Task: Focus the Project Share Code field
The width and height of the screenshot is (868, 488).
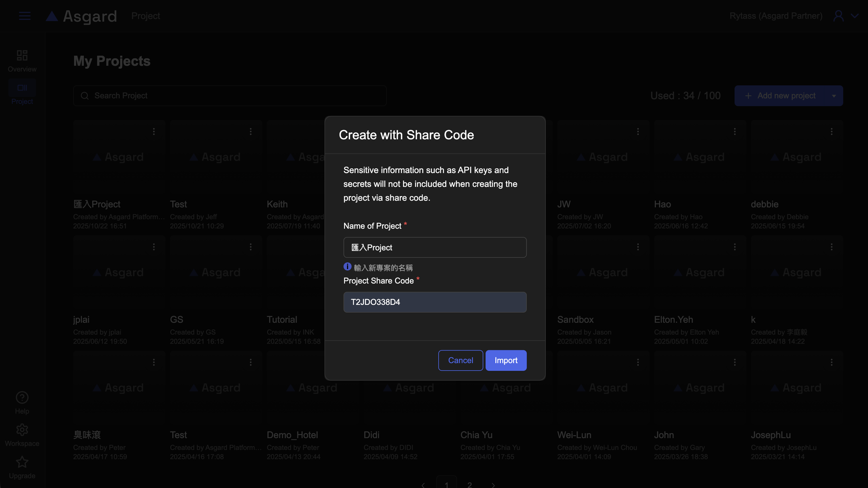Action: pos(435,302)
